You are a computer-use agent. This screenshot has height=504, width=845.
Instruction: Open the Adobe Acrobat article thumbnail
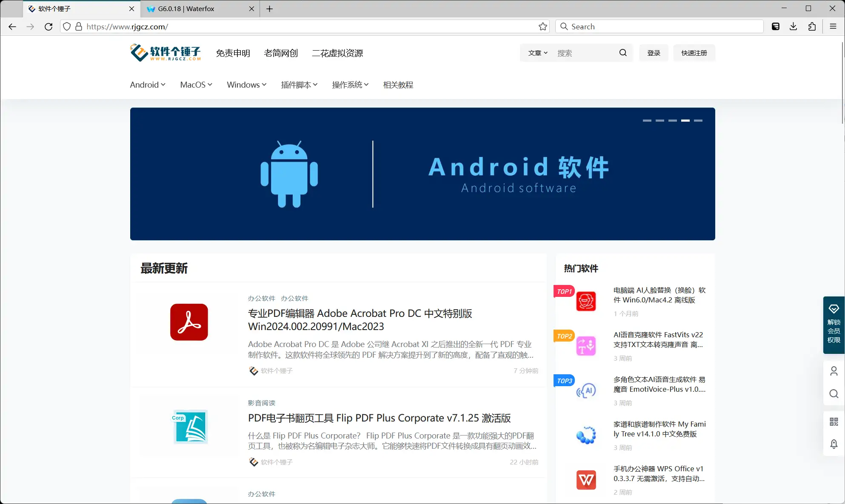189,322
